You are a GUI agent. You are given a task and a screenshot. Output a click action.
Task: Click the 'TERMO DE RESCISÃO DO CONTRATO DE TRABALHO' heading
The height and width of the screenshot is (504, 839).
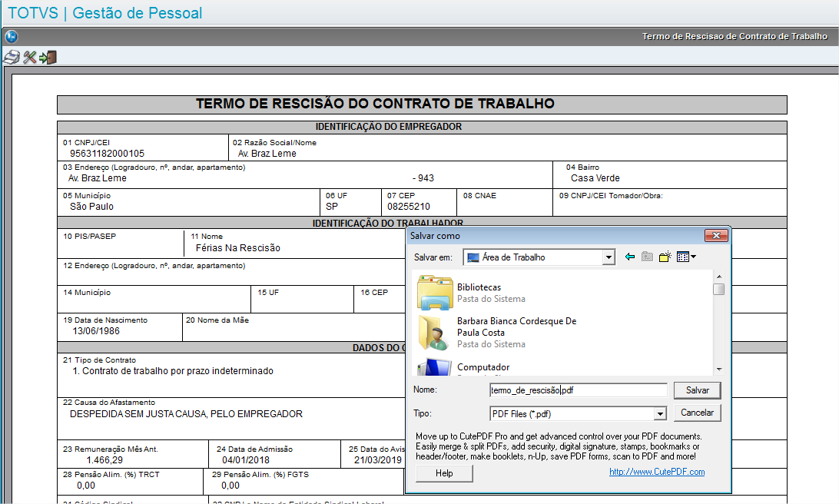[375, 104]
